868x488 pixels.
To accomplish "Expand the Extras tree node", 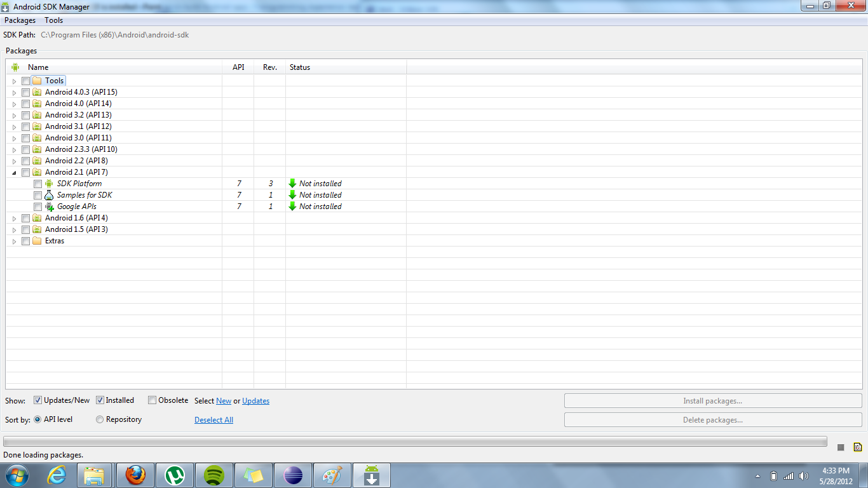I will point(14,241).
